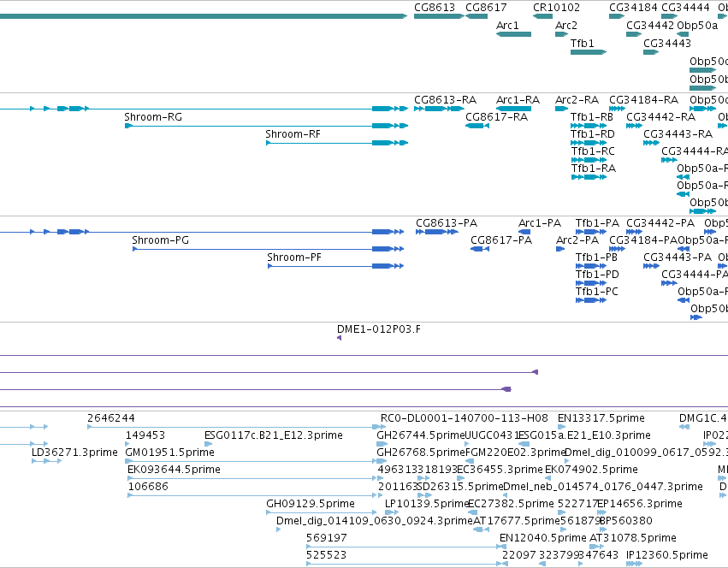Screen dimensions: 728x568
Task: Select the EK093644.5prime EST label
Action: (174, 470)
